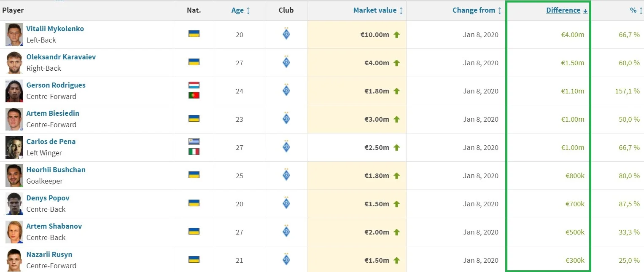Click Heorhii Bushchan's player photo
The image size is (644, 272).
coord(14,176)
